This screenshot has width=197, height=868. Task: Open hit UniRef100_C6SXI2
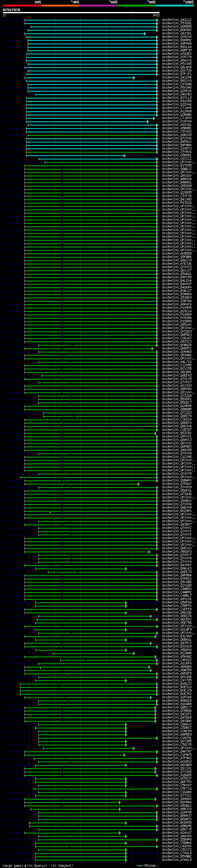(x=177, y=159)
